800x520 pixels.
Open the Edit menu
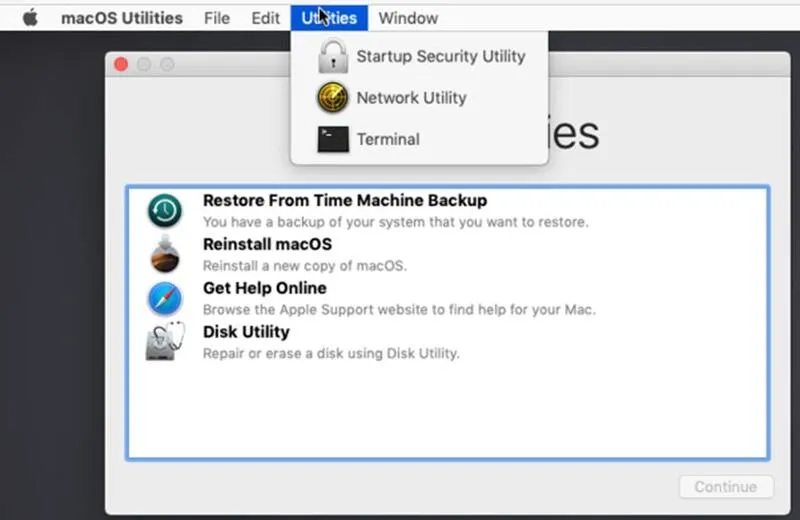[265, 18]
